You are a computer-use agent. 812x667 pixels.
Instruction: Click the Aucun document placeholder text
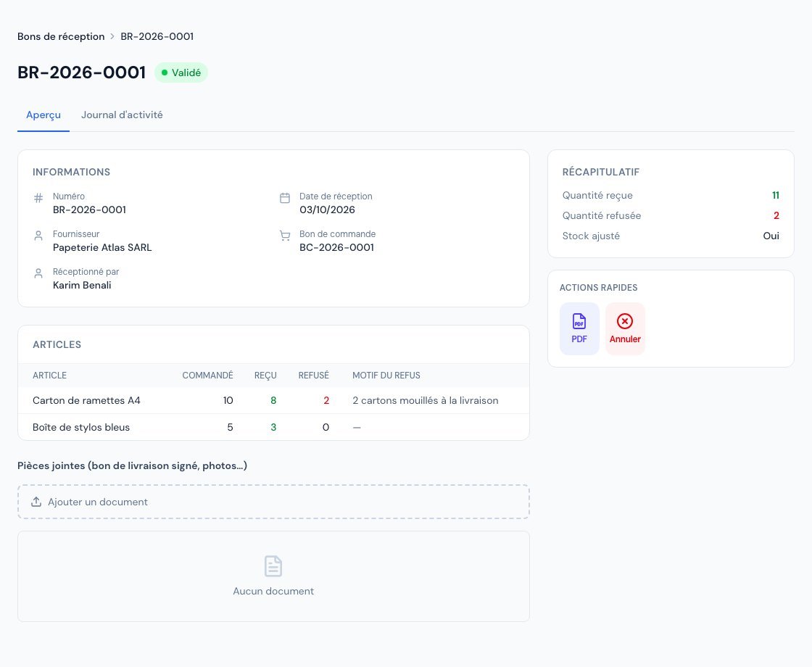pos(273,591)
